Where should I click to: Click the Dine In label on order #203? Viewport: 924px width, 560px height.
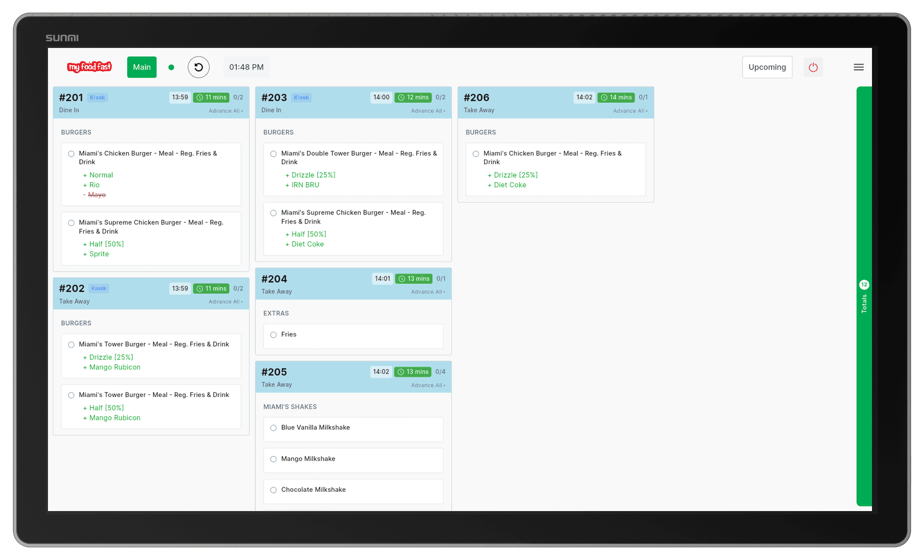coord(271,110)
